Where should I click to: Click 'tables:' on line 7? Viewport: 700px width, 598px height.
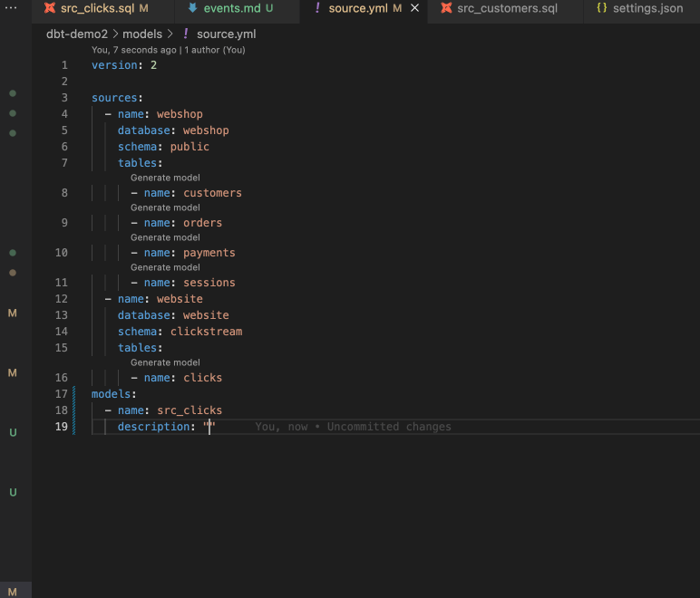point(141,163)
